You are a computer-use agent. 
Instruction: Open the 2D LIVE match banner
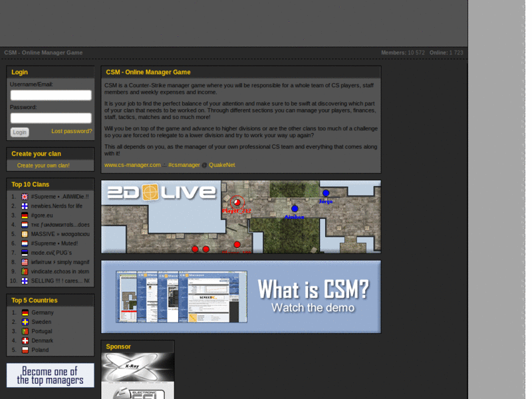click(241, 217)
